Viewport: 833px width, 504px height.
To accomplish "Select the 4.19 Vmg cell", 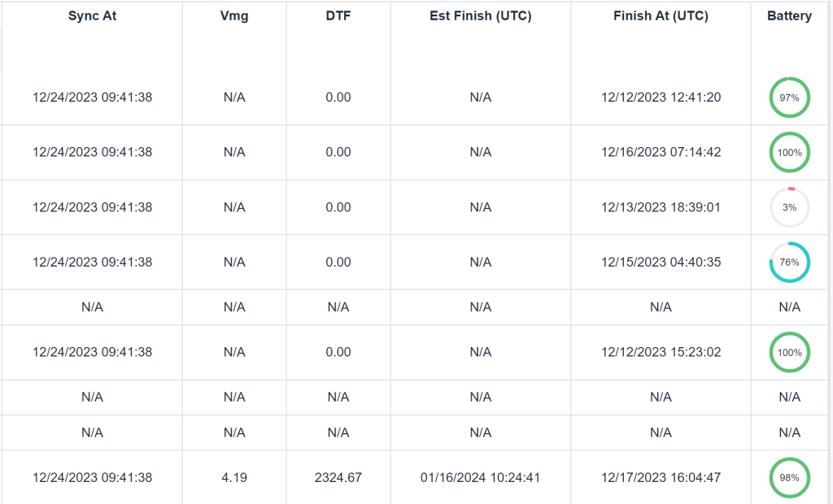I will 234,477.
